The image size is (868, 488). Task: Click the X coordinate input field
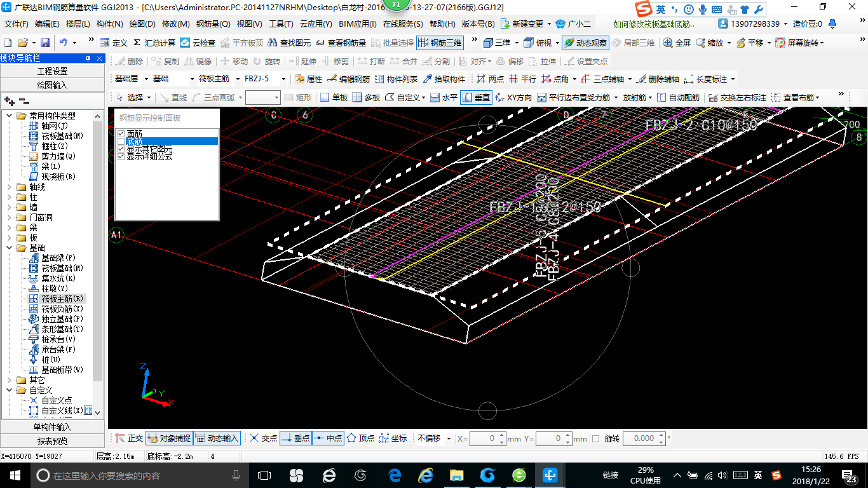click(x=488, y=438)
